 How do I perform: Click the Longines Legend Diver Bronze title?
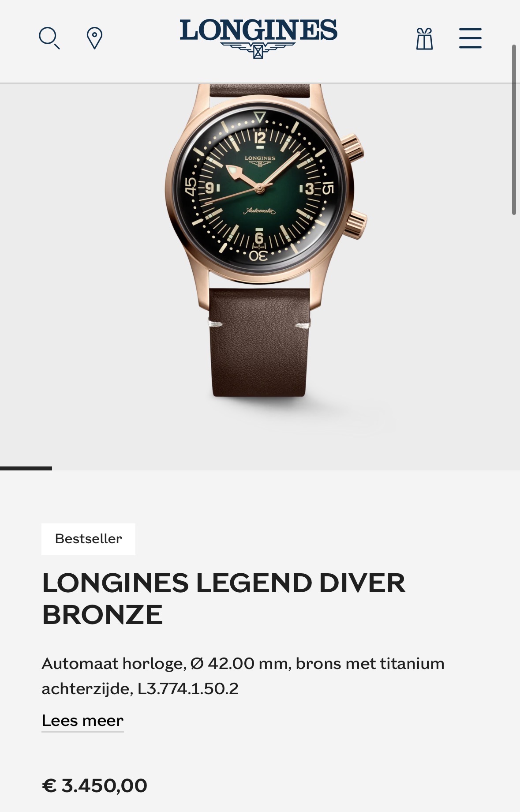[224, 598]
